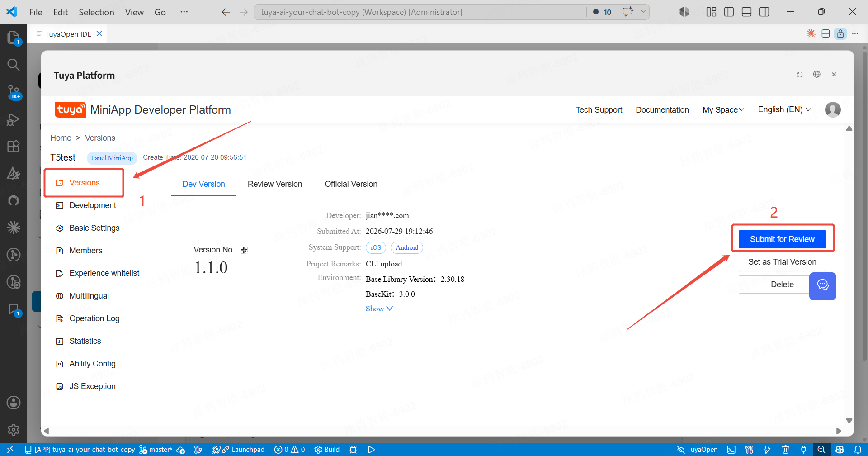Expand the My Space dropdown
This screenshot has height=456, width=868.
(x=723, y=110)
